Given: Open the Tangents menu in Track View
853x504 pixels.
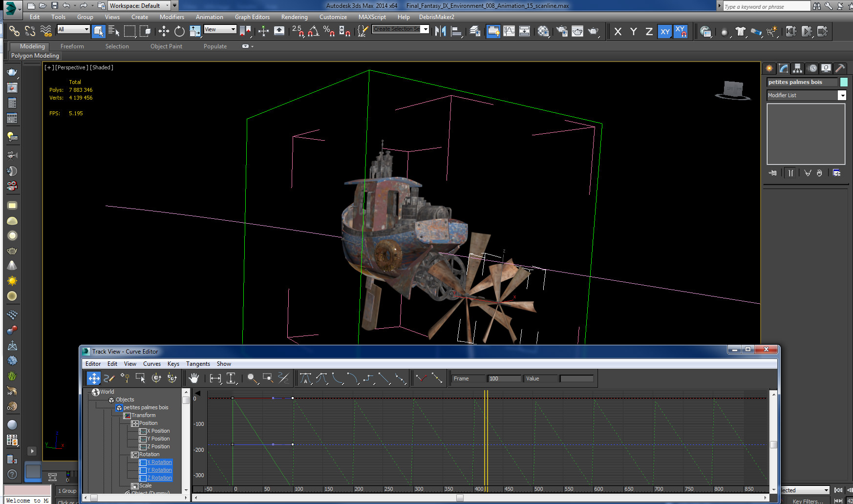Looking at the screenshot, I should pyautogui.click(x=198, y=364).
